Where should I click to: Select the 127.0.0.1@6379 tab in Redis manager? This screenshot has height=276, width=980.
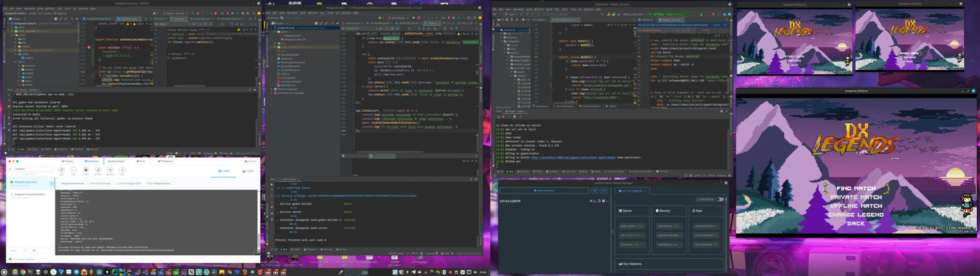tap(632, 191)
